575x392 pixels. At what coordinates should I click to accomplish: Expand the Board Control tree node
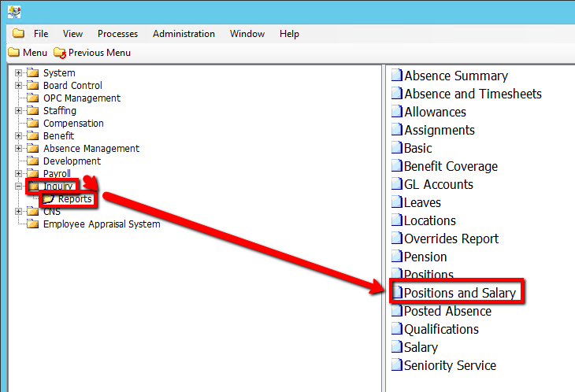click(x=19, y=86)
